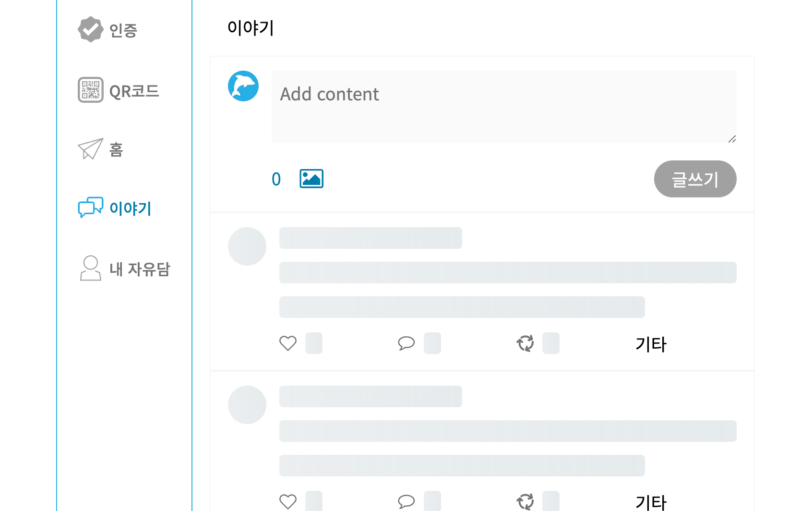Image resolution: width=812 pixels, height=511 pixels.
Task: Open 내 자유담 profile icon
Action: tap(90, 268)
